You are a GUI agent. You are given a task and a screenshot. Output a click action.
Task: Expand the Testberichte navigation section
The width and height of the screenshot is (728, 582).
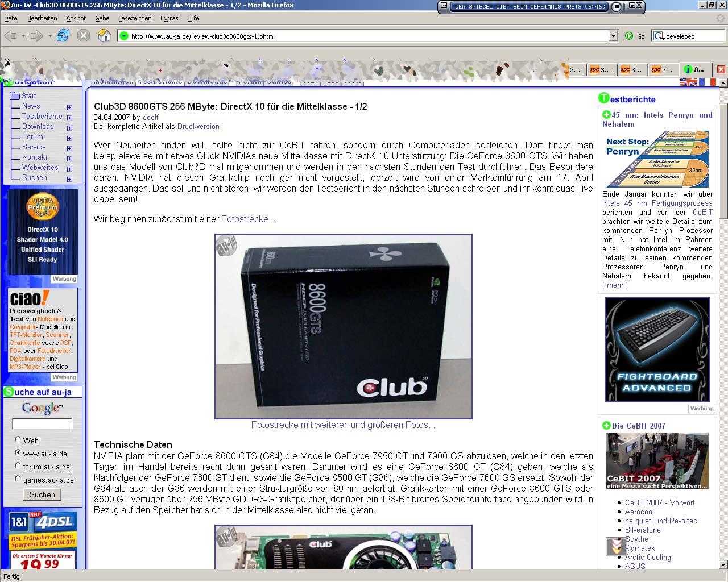69,118
